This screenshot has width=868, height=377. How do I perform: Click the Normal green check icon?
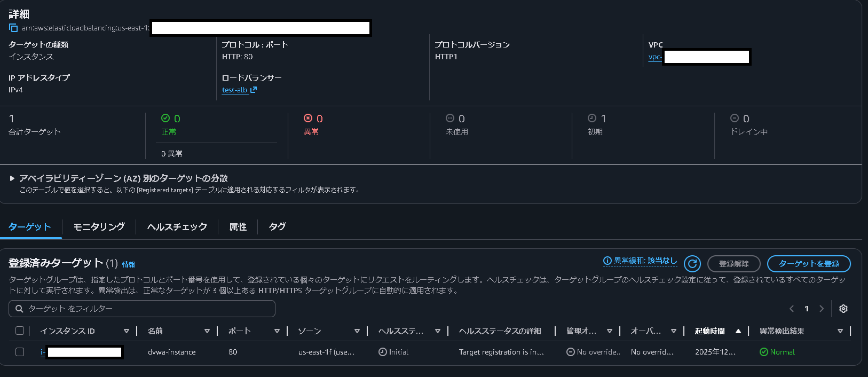763,352
